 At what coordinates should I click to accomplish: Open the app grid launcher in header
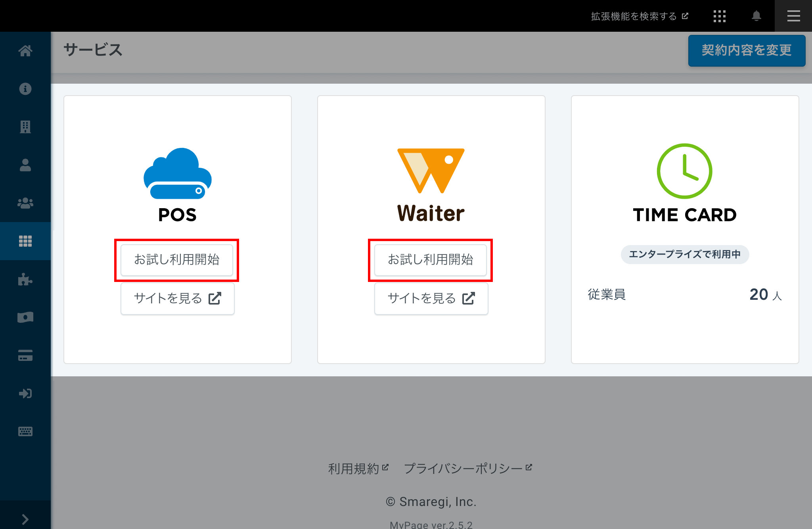coord(720,16)
